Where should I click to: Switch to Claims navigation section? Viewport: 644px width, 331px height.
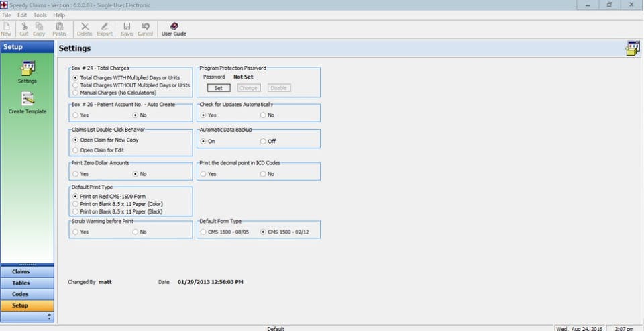point(27,272)
